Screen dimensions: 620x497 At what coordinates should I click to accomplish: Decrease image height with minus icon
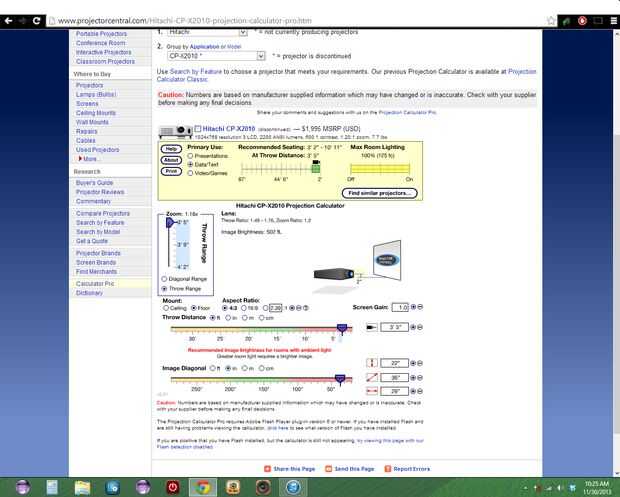[420, 363]
